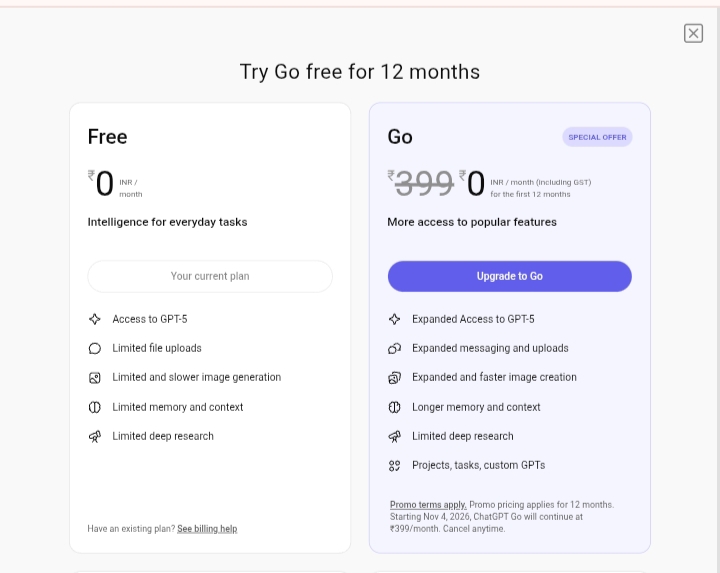
Task: Click the Try Go free for 12 months heading
Action: [360, 72]
